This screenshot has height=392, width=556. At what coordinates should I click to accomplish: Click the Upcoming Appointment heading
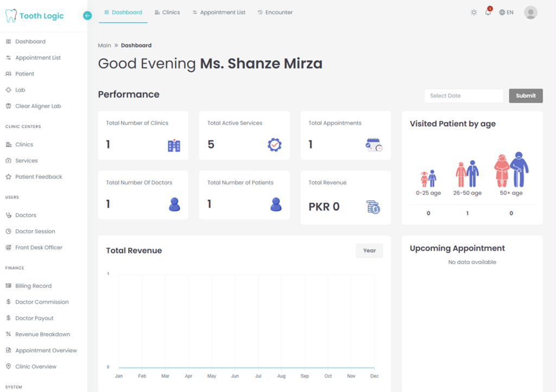tap(457, 248)
